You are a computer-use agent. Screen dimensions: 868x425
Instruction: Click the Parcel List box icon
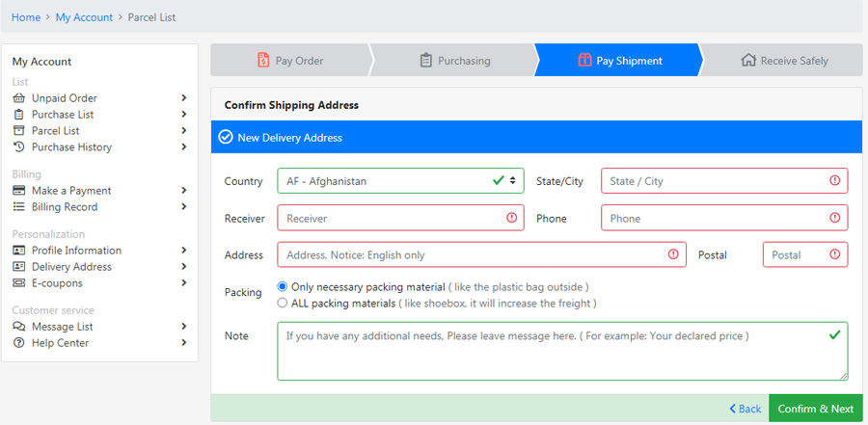click(x=19, y=131)
